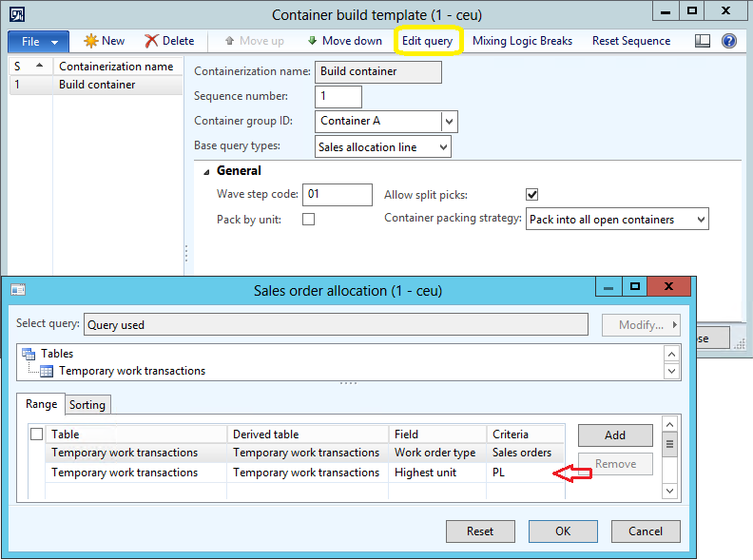Click the Temporary work transactions table icon
The width and height of the screenshot is (753, 560).
tap(47, 371)
